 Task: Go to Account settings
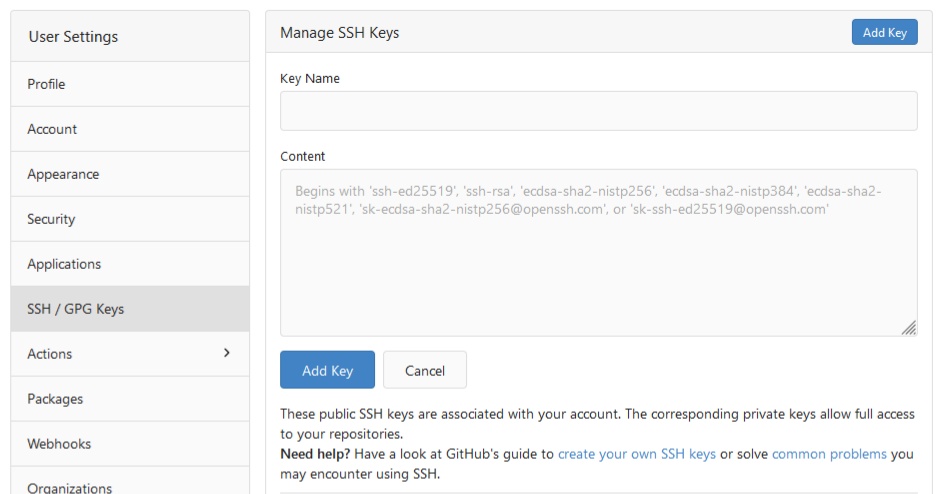(x=52, y=129)
